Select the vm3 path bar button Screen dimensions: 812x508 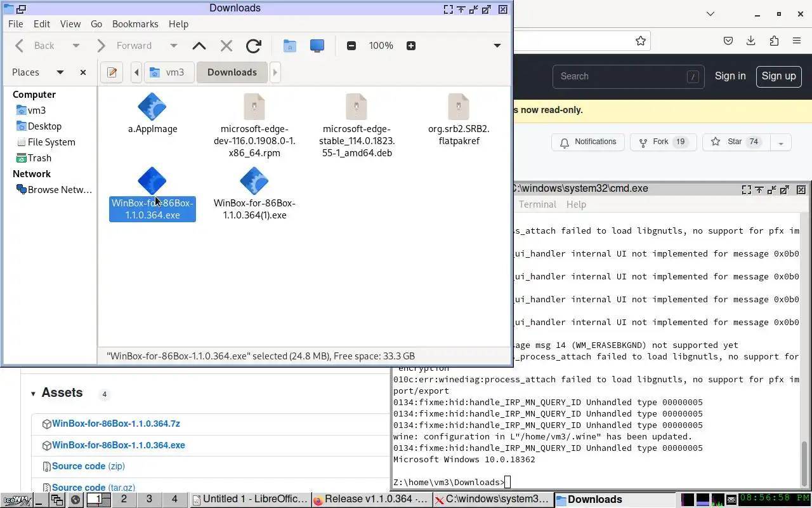167,72
